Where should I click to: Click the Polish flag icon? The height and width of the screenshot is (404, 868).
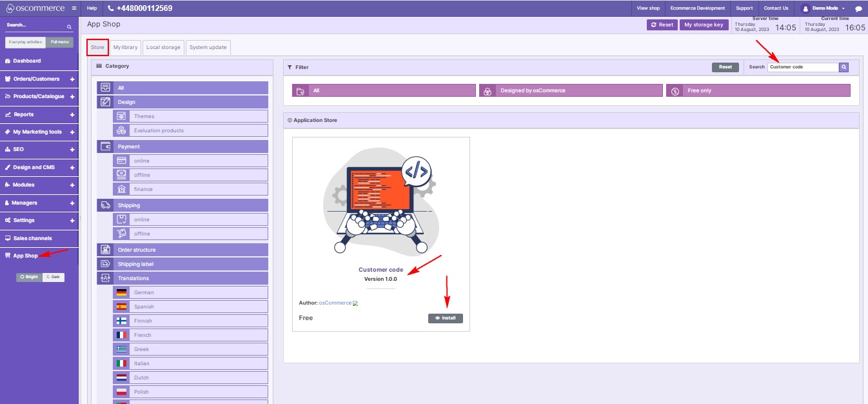(x=121, y=392)
